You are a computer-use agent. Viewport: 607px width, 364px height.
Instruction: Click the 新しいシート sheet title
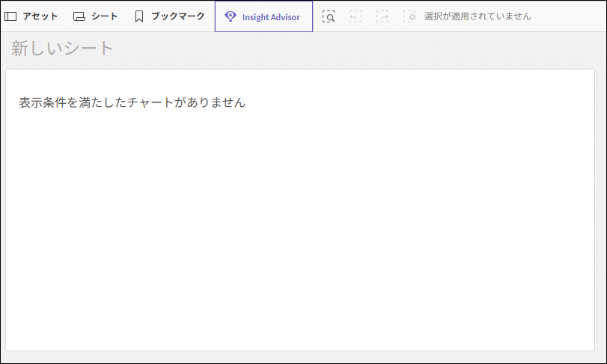[62, 49]
